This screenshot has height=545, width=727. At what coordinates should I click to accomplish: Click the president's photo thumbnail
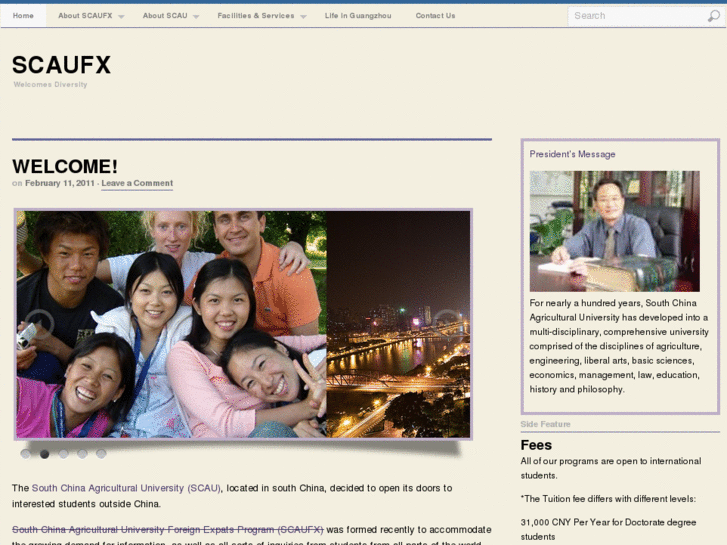pos(615,231)
